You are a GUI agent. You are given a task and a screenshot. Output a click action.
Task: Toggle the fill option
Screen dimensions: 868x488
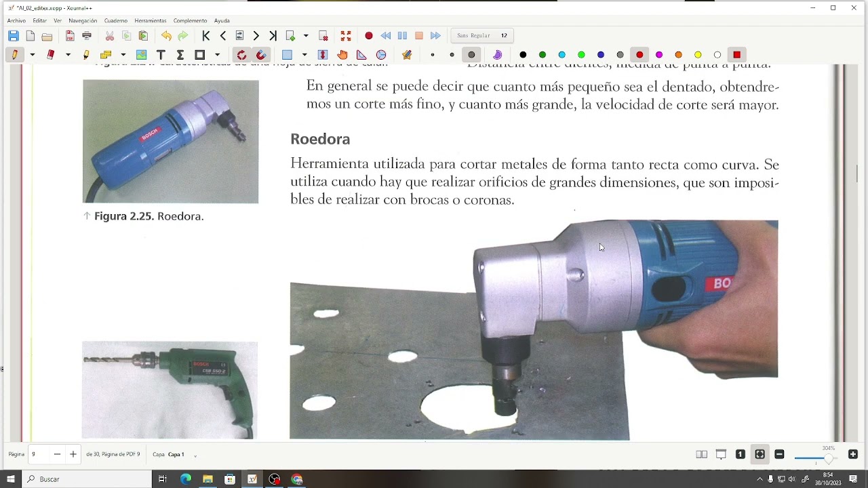tap(498, 55)
